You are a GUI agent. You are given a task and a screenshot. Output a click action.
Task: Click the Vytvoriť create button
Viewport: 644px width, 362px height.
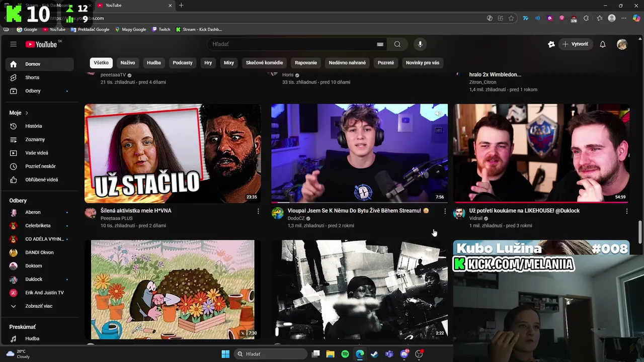tap(575, 44)
